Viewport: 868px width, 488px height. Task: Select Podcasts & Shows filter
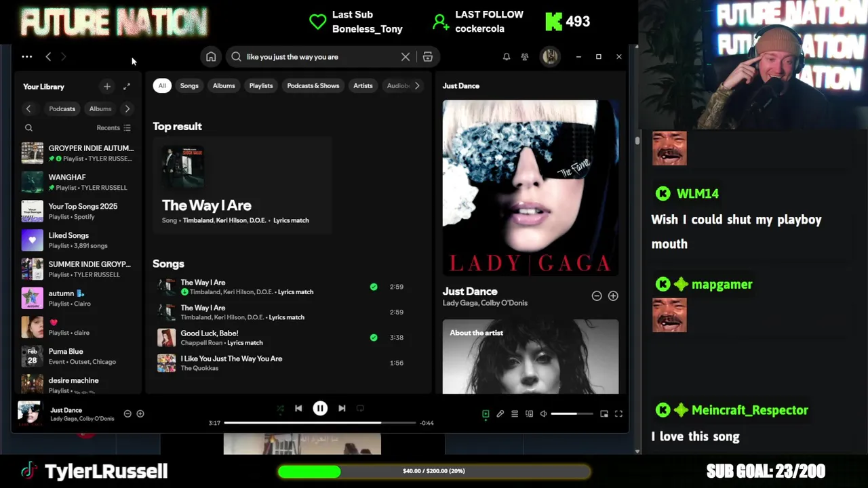313,86
